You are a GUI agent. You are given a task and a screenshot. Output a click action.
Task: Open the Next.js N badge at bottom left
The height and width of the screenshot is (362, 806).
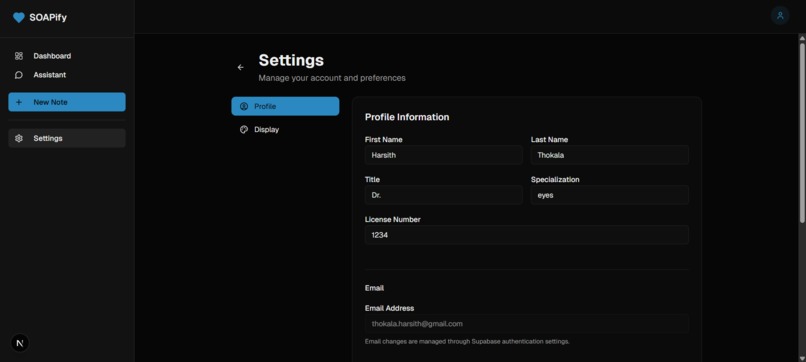(x=20, y=343)
